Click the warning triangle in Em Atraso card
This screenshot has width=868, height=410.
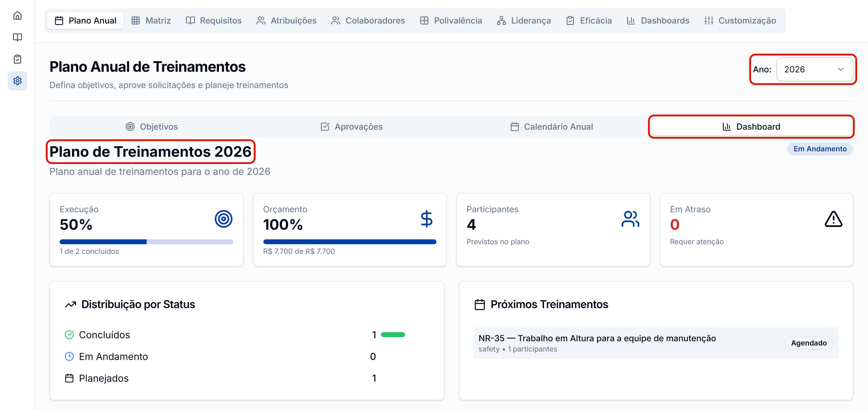833,219
